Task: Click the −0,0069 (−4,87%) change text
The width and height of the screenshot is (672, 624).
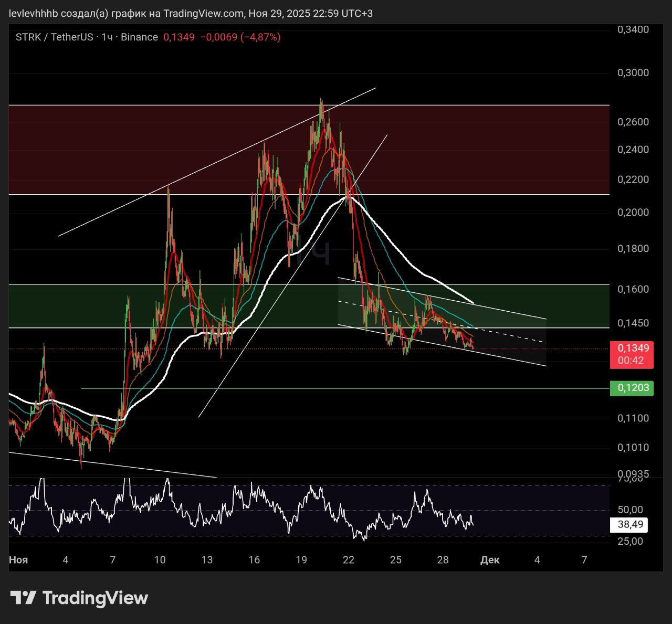Action: point(240,37)
